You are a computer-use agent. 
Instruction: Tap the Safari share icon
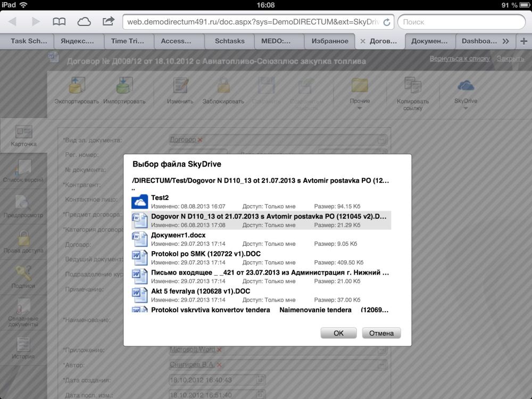point(108,21)
